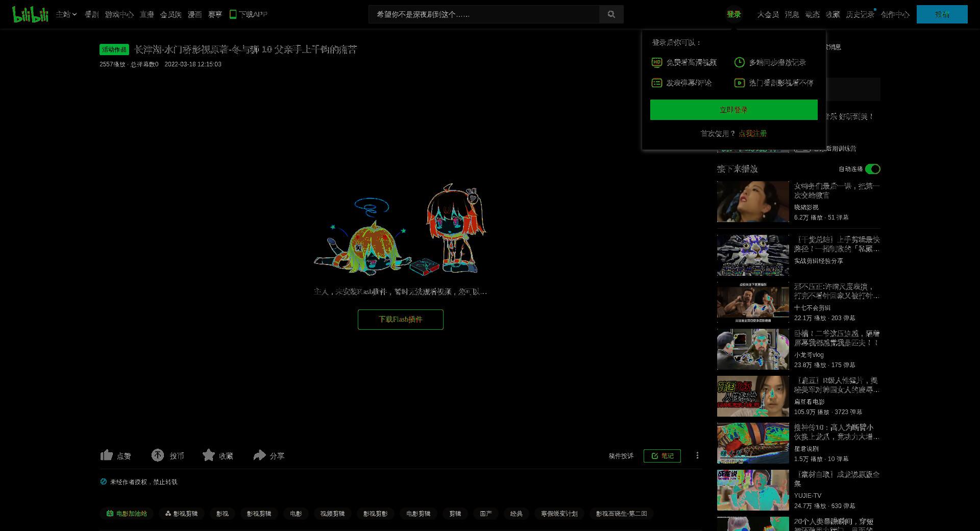Viewport: 980px width, 531px height.
Task: Click the 发表弹幕/评论 list icon
Action: coord(657,83)
